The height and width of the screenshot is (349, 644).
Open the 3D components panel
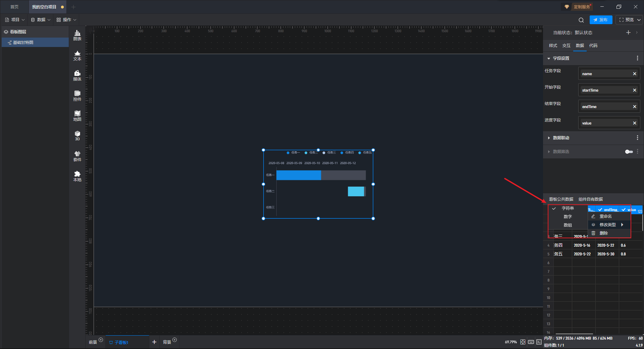click(x=77, y=136)
